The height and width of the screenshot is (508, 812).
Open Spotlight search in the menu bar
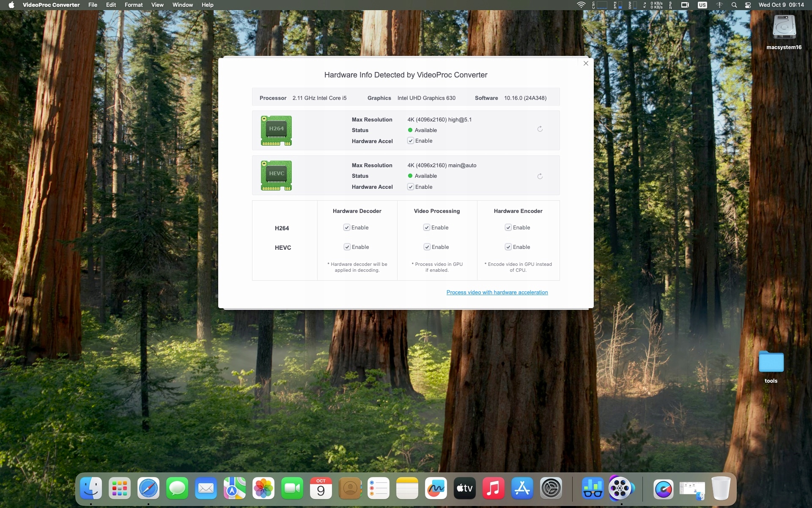pos(734,5)
